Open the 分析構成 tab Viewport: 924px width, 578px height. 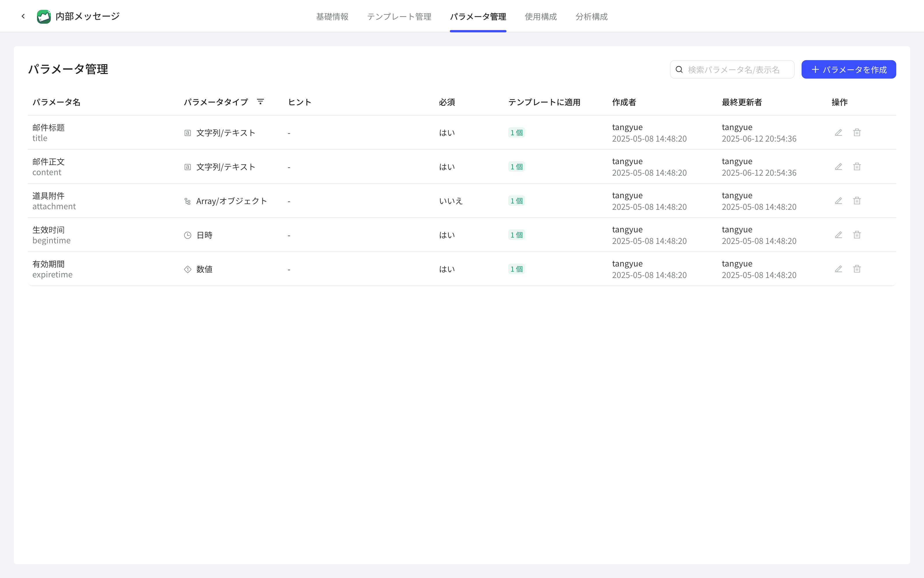tap(591, 16)
